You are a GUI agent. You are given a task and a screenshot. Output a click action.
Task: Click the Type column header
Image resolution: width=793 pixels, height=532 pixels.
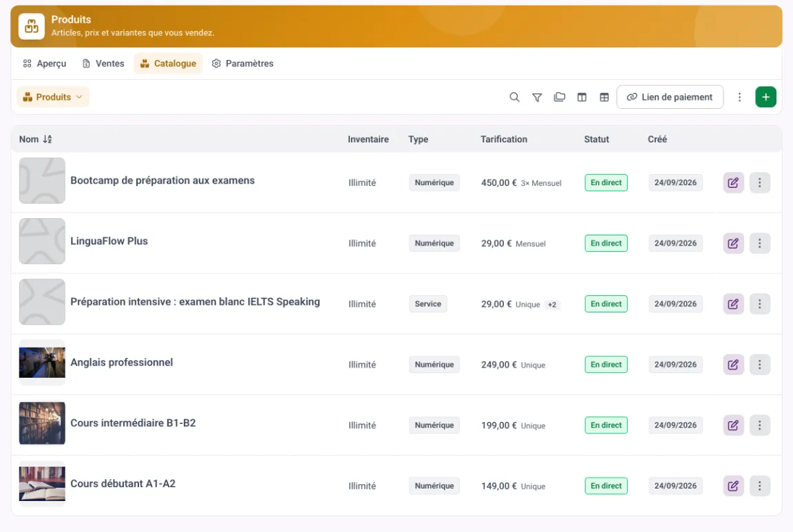pos(419,139)
